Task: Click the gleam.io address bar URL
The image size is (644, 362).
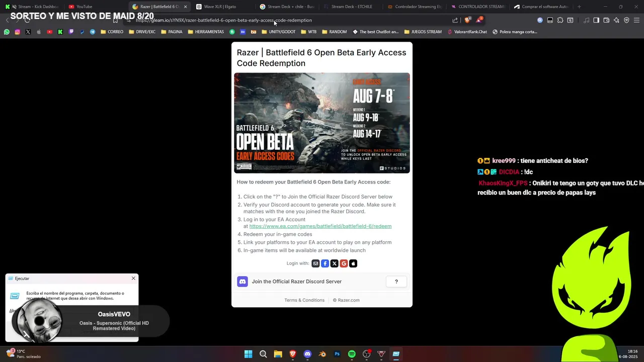Action: 224,20
